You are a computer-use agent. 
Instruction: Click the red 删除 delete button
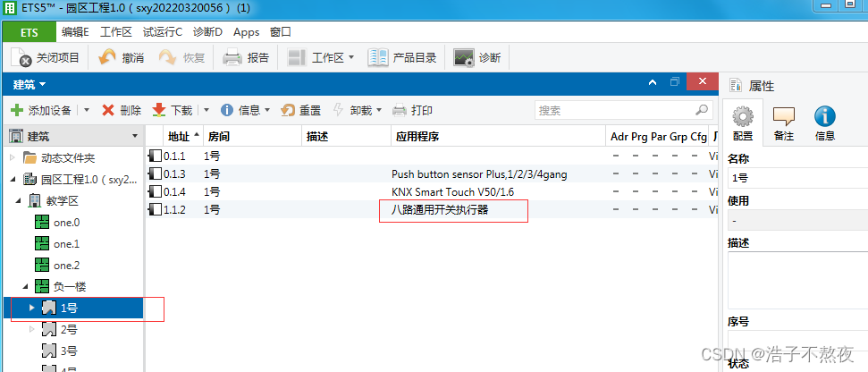(x=122, y=110)
